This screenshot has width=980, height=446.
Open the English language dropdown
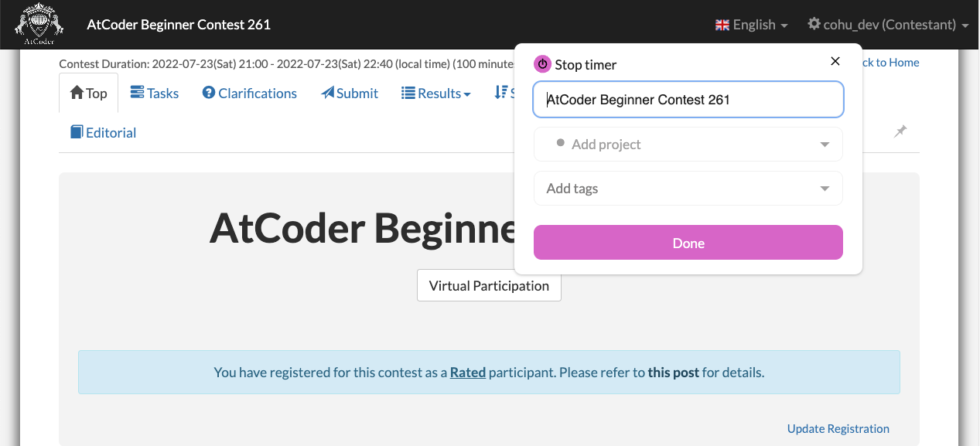(x=751, y=25)
